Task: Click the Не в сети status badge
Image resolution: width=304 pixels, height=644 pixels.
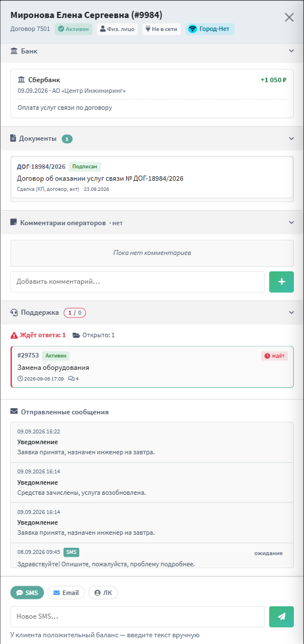Action: [x=162, y=29]
